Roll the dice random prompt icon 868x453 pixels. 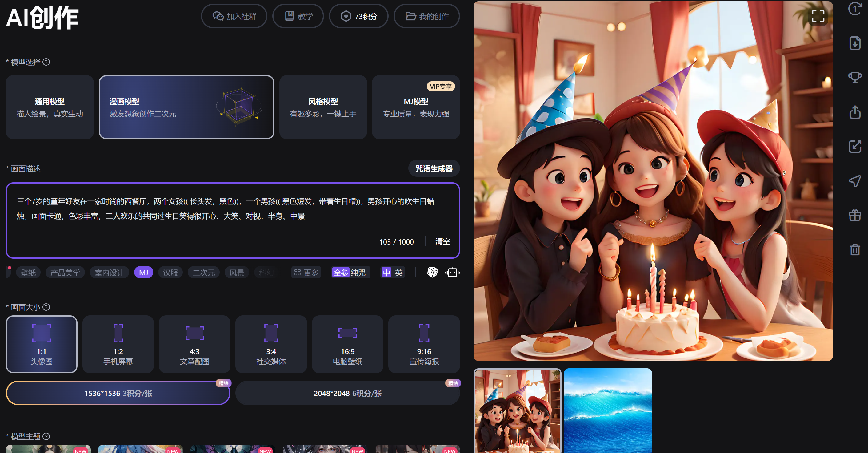(433, 272)
